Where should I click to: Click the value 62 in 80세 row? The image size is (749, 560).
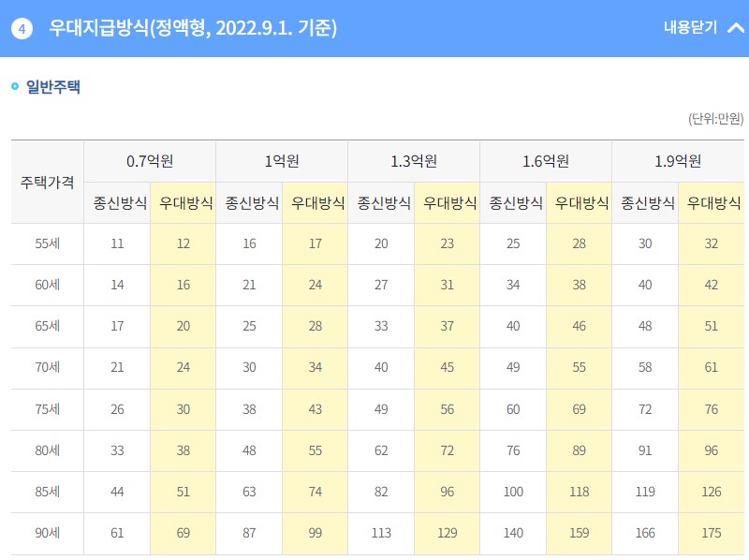tap(381, 450)
